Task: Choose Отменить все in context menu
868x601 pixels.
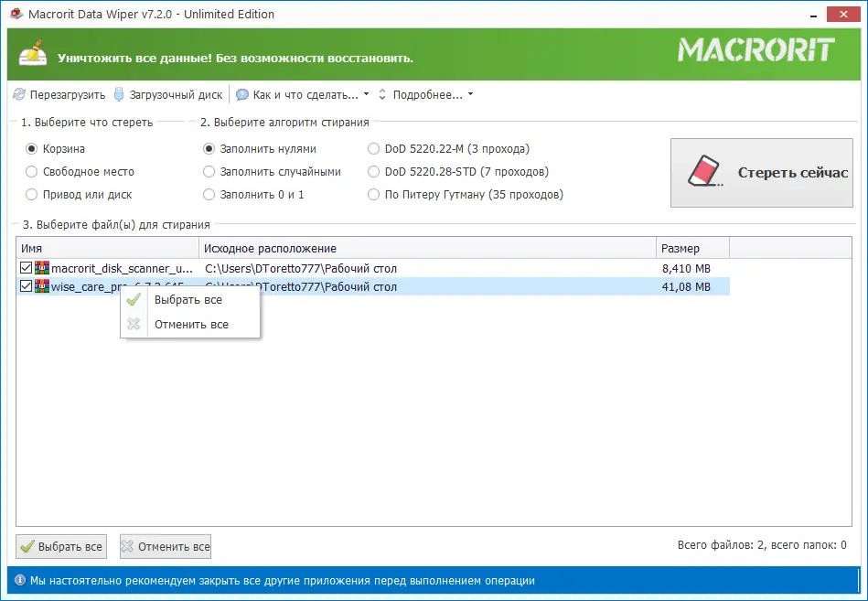Action: point(190,325)
